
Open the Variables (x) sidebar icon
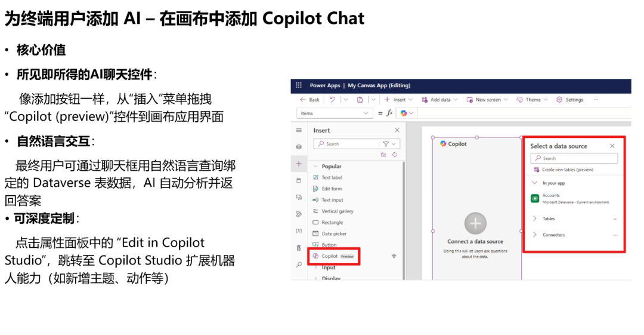(x=299, y=230)
